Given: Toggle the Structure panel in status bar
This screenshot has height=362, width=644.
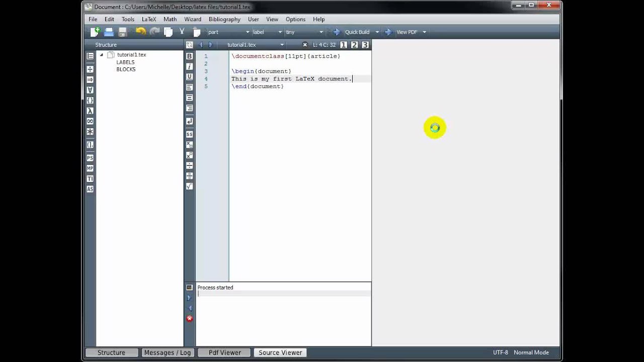Looking at the screenshot, I should coord(111,352).
